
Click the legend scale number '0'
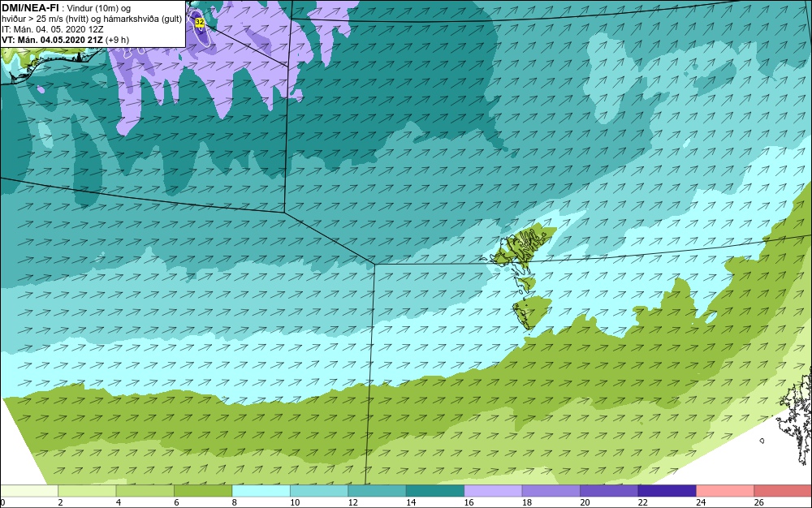point(2,502)
